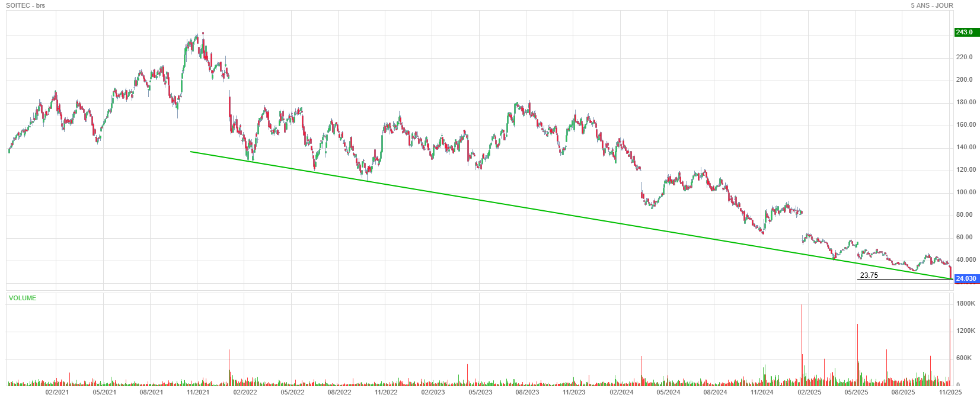Click the 11/2024 date axis label

pos(762,392)
